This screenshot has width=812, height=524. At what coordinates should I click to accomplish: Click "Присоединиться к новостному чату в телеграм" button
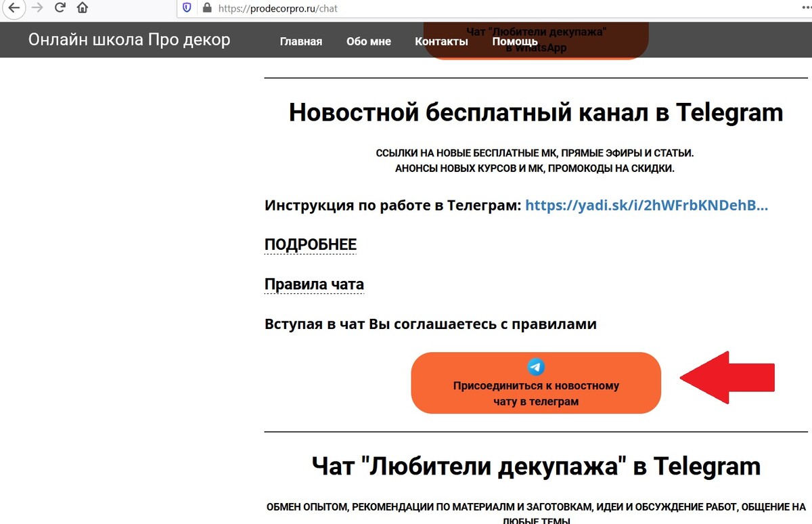[x=536, y=383]
